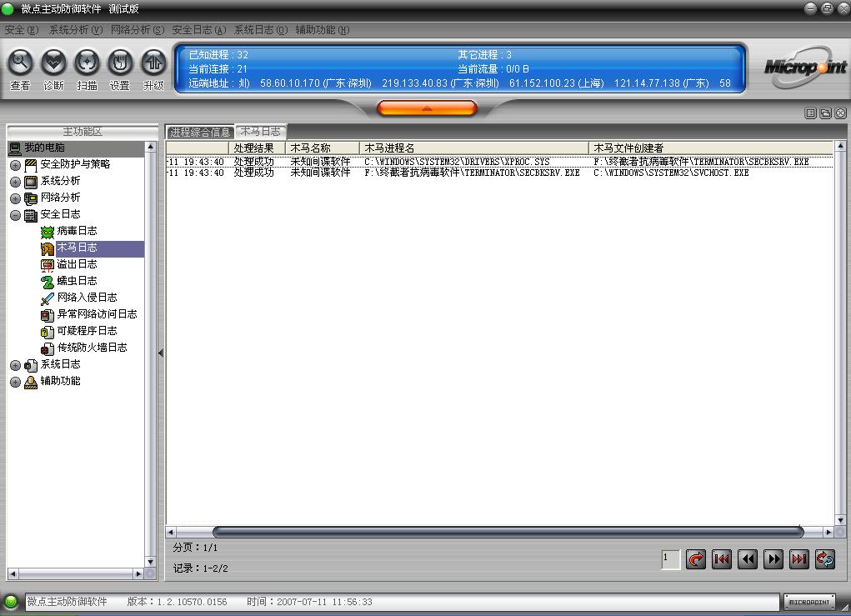Click the 蠕虫日志 worm icon
This screenshot has height=616, width=851.
(x=48, y=282)
